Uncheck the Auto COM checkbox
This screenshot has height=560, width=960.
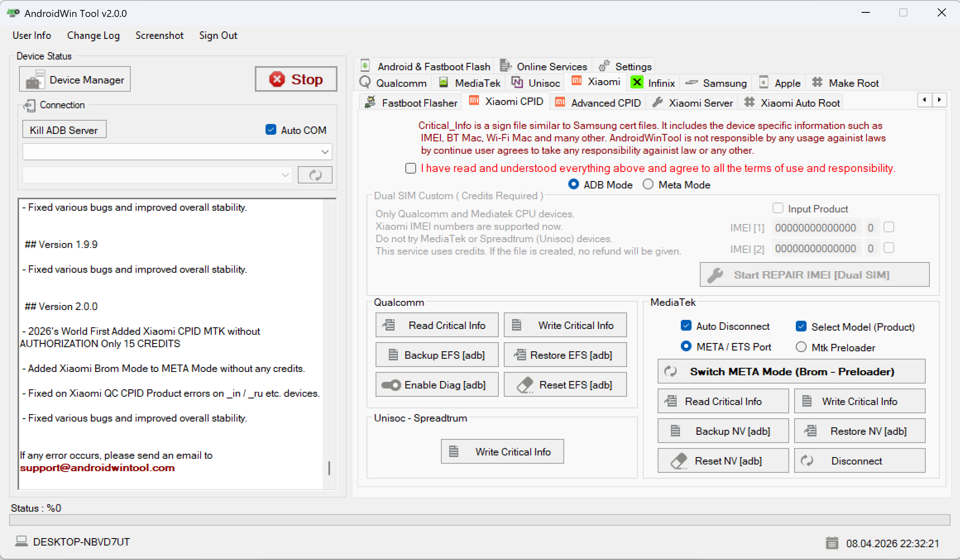point(271,129)
